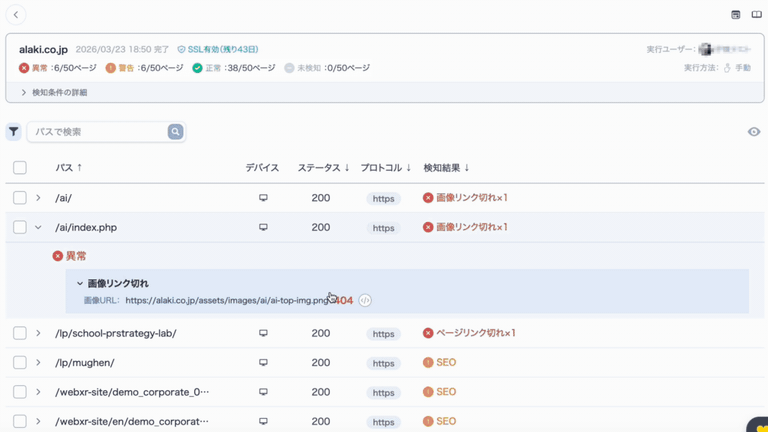The width and height of the screenshot is (768, 432).
Task: Go back with the left arrow button
Action: point(16,15)
